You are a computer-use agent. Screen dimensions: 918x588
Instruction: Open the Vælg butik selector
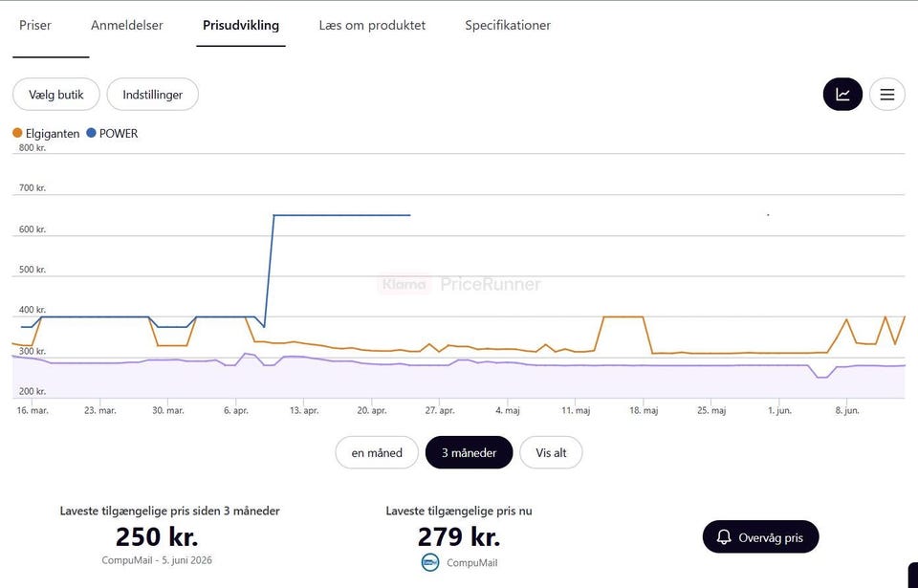(56, 95)
